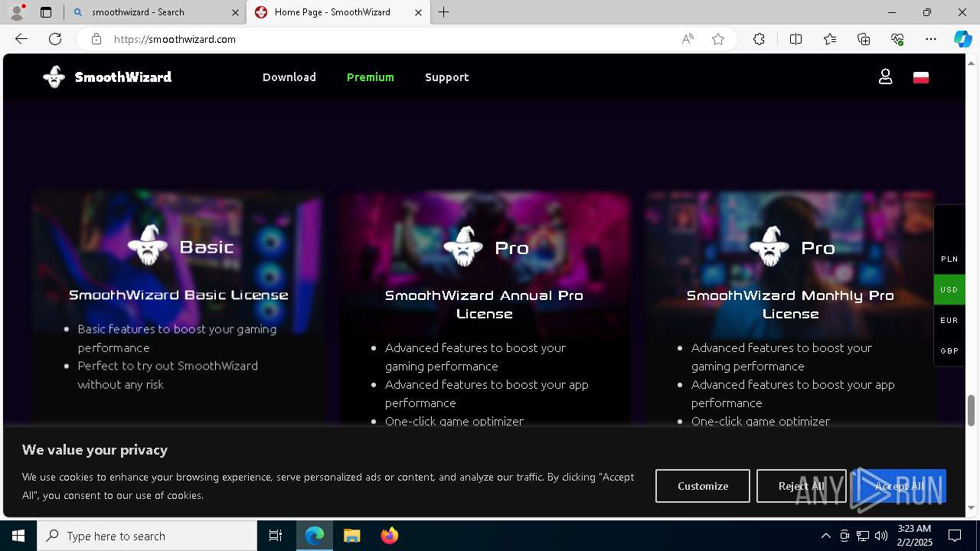
Task: Activate Read aloud icon in address bar
Action: (x=688, y=39)
